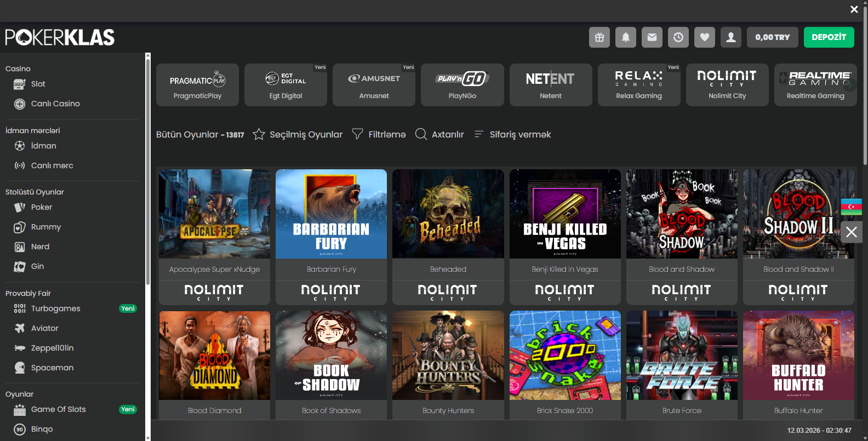868x441 pixels.
Task: Click the date and time readout
Action: [819, 431]
